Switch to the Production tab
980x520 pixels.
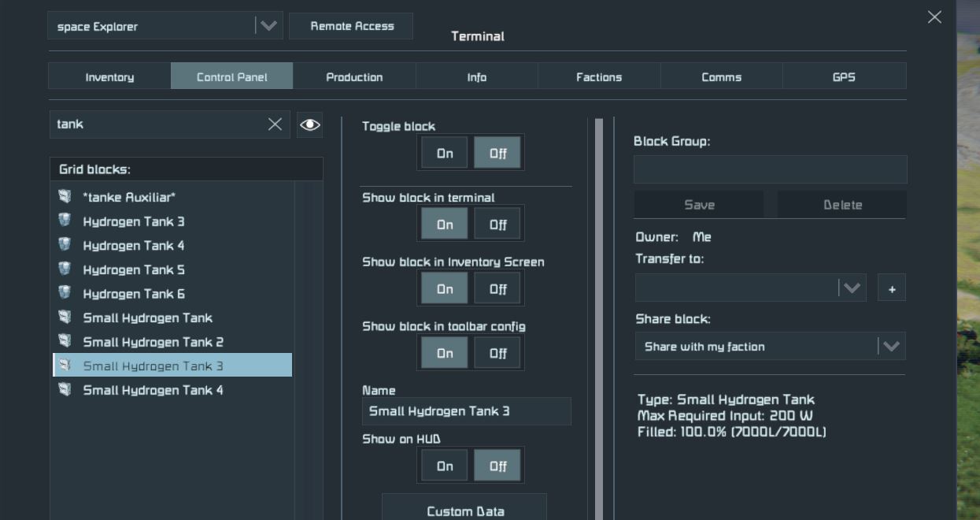click(x=354, y=76)
